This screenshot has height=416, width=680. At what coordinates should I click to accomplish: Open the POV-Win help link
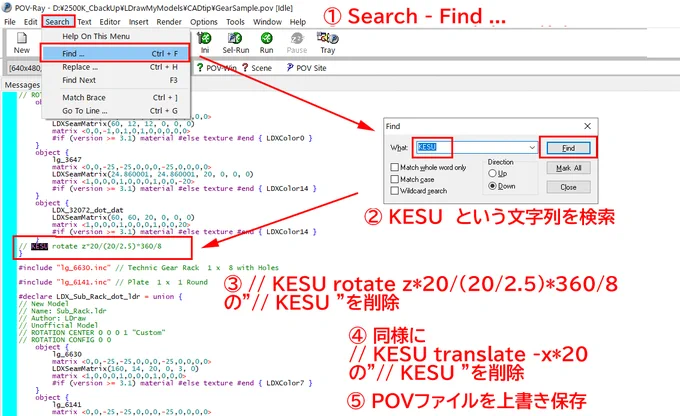[x=216, y=68]
